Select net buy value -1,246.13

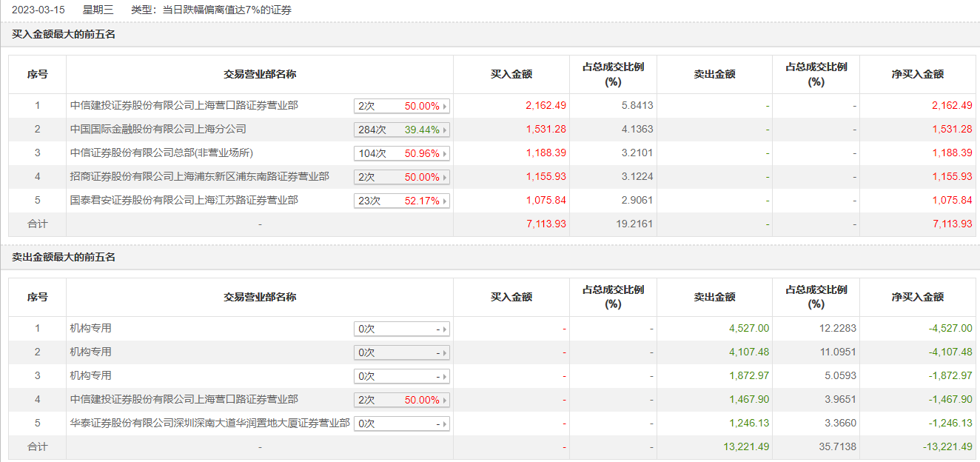950,423
